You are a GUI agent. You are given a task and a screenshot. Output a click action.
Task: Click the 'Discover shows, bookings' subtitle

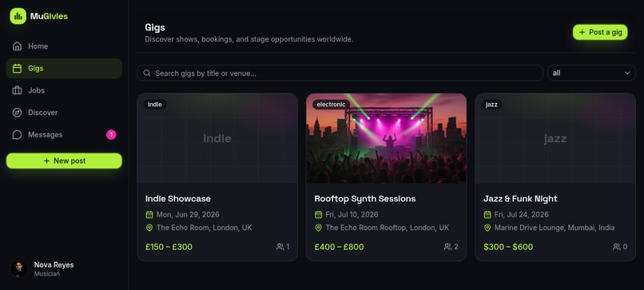pyautogui.click(x=249, y=39)
